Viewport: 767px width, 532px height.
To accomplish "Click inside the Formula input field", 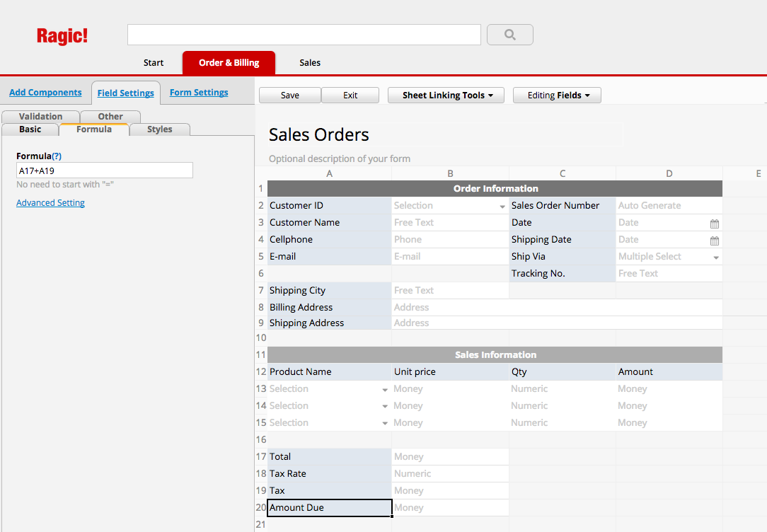I will click(104, 170).
